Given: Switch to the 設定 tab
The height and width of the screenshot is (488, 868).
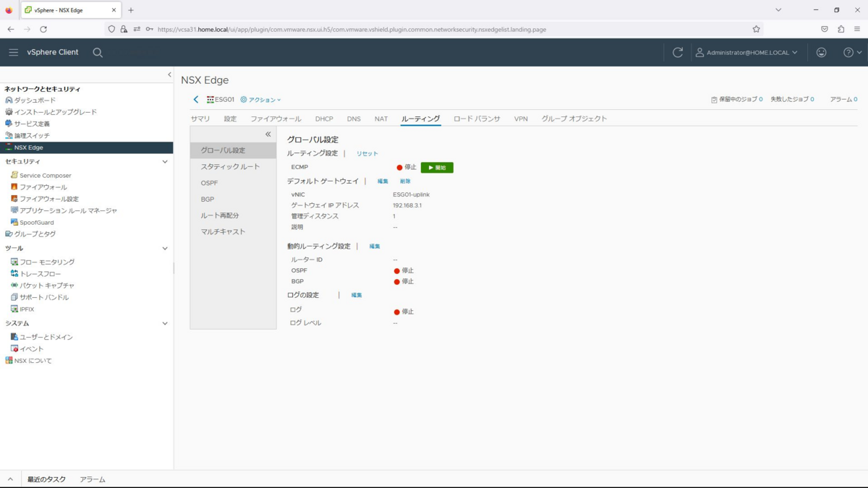Looking at the screenshot, I should point(230,119).
